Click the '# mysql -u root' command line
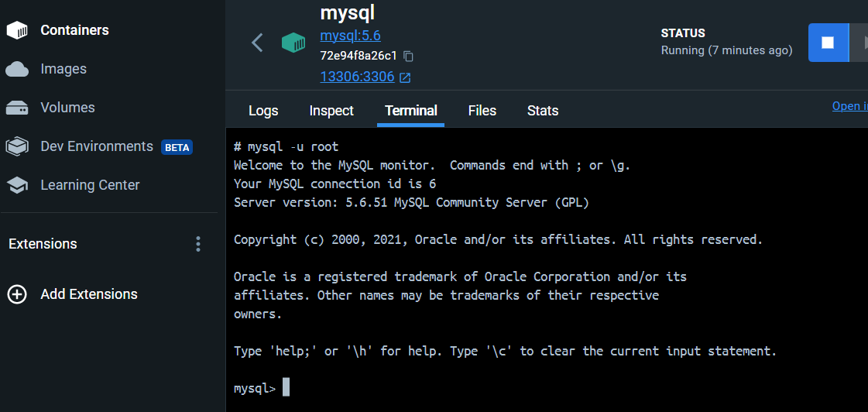This screenshot has height=412, width=868. 286,146
